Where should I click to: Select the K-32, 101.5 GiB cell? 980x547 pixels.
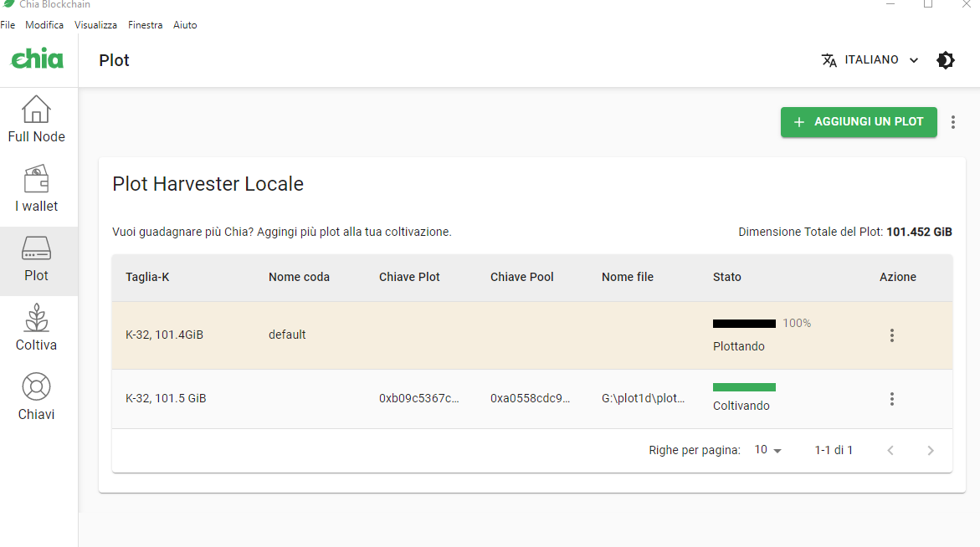point(166,399)
